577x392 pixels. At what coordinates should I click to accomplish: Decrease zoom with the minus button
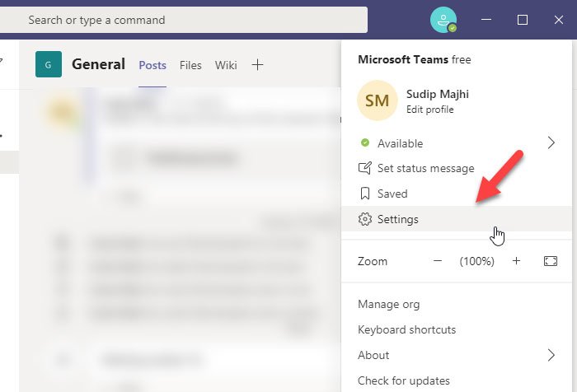pyautogui.click(x=438, y=261)
